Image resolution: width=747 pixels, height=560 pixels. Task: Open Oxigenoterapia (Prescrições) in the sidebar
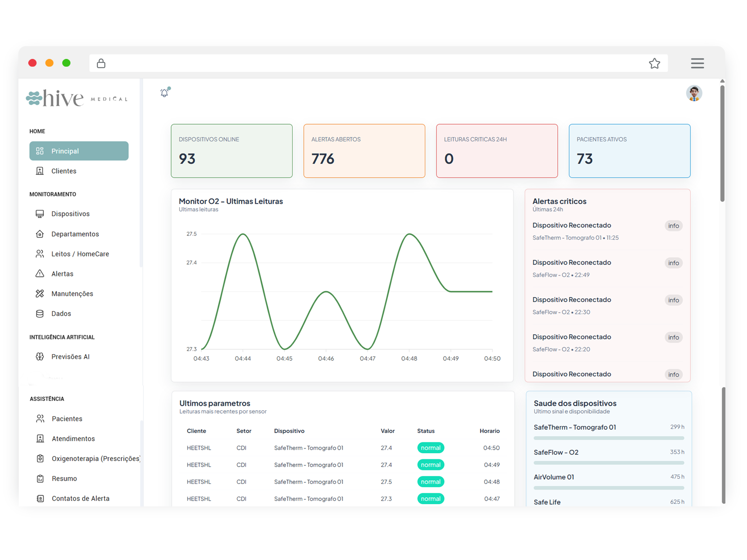click(40, 458)
